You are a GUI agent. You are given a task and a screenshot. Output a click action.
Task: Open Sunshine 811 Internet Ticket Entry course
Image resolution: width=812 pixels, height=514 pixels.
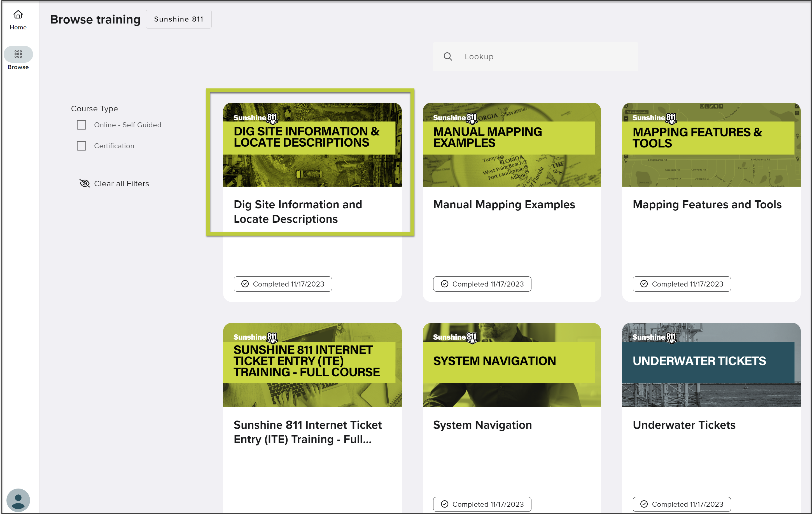click(x=307, y=432)
